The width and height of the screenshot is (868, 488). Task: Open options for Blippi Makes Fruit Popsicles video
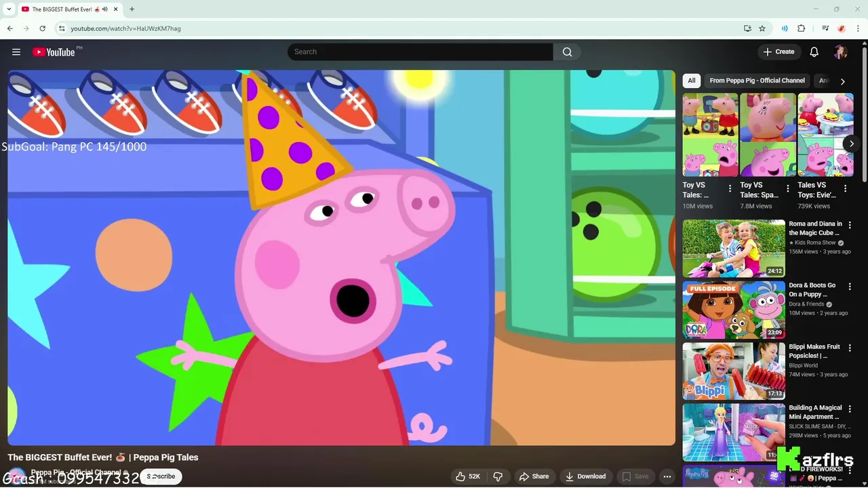850,348
